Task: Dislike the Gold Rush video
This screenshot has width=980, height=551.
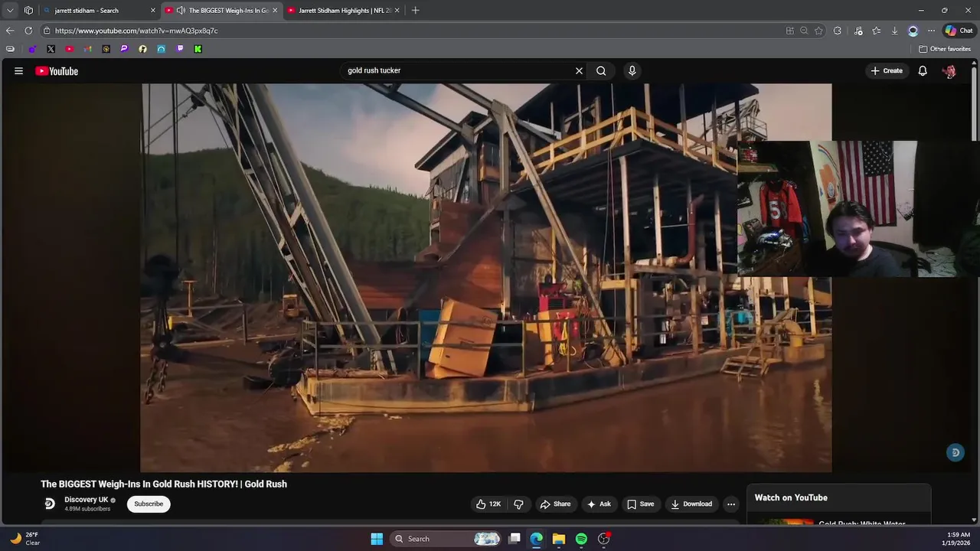Action: pos(518,504)
